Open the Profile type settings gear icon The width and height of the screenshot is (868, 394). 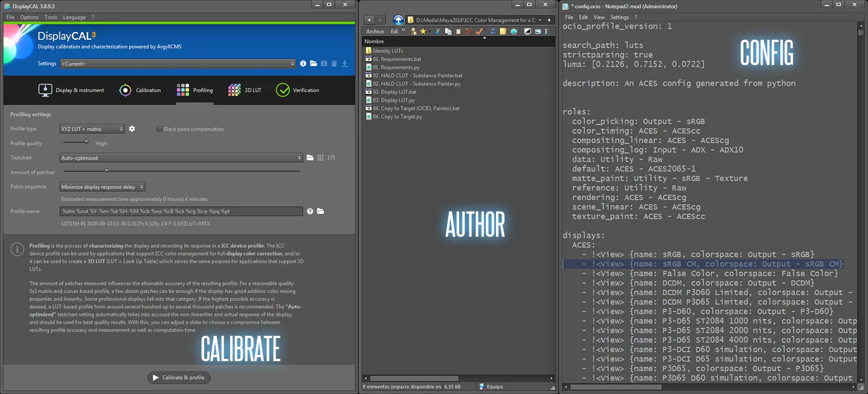coord(131,128)
